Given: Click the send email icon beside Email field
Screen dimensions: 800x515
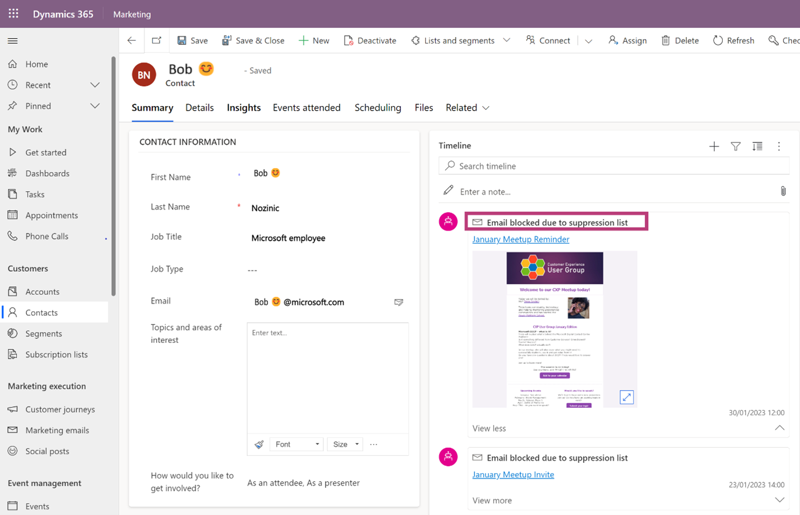Looking at the screenshot, I should (398, 302).
